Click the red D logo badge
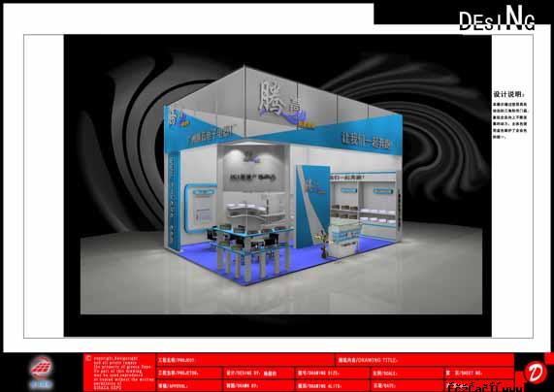554x392 pixels. click(x=536, y=372)
